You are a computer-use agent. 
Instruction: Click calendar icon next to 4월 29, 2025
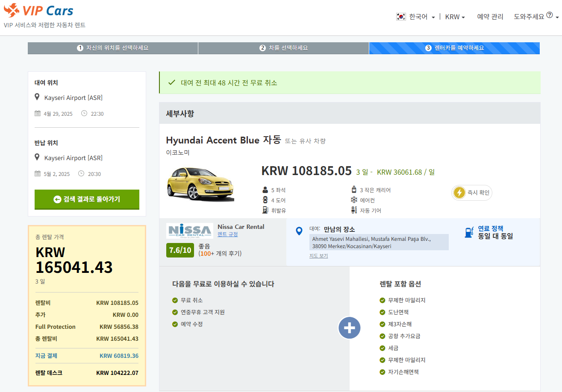coord(37,114)
